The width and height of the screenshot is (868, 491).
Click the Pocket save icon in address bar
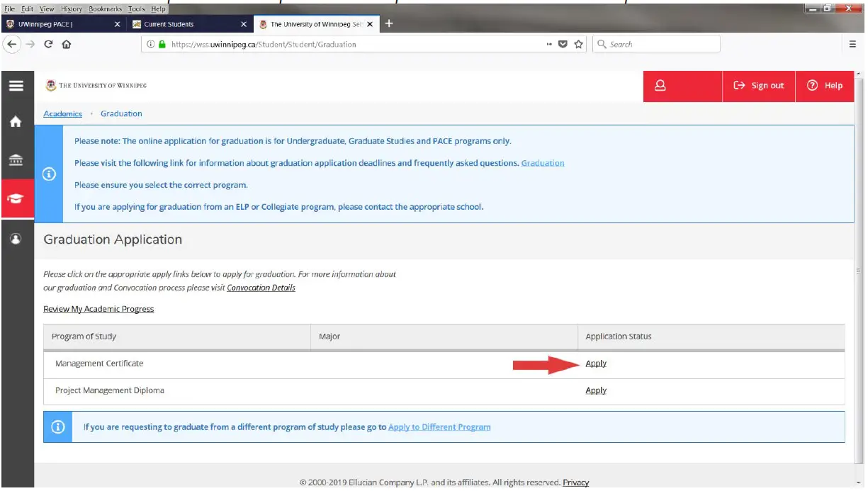[x=563, y=44]
